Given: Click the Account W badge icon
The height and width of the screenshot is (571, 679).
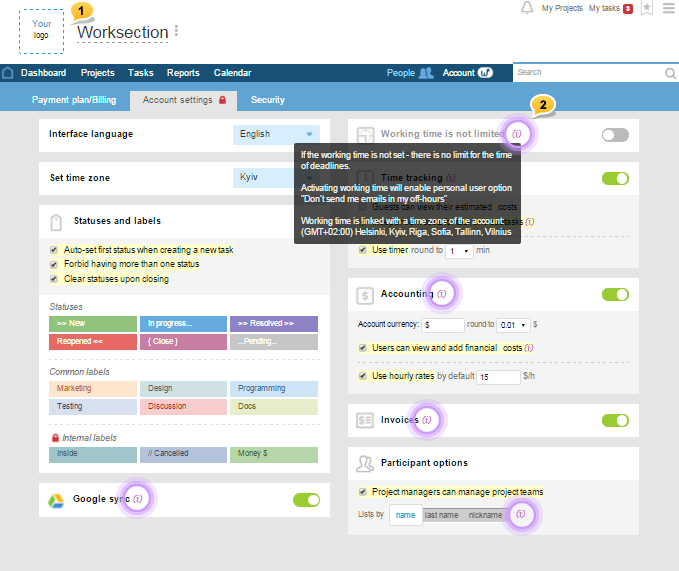Looking at the screenshot, I should tap(485, 73).
